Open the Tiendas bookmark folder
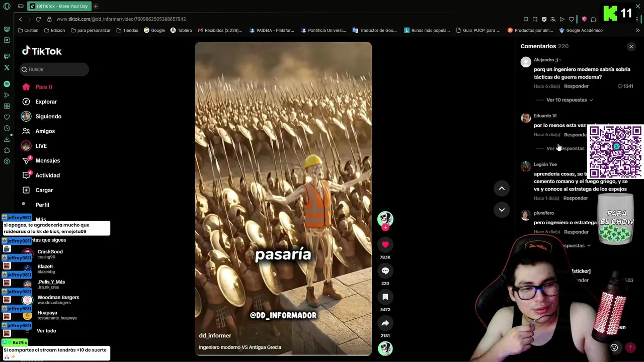The width and height of the screenshot is (644, 362). click(x=127, y=30)
